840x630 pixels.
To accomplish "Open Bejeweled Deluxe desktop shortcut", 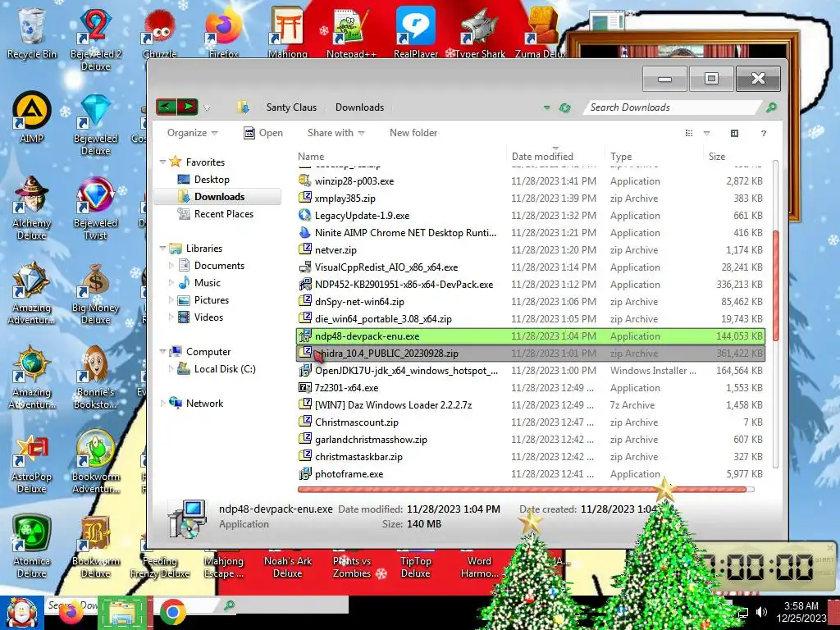I will tap(95, 125).
